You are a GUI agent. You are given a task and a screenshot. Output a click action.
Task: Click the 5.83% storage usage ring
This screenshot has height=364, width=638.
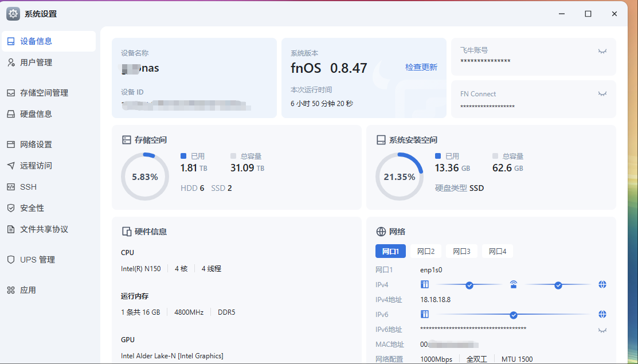pos(145,177)
